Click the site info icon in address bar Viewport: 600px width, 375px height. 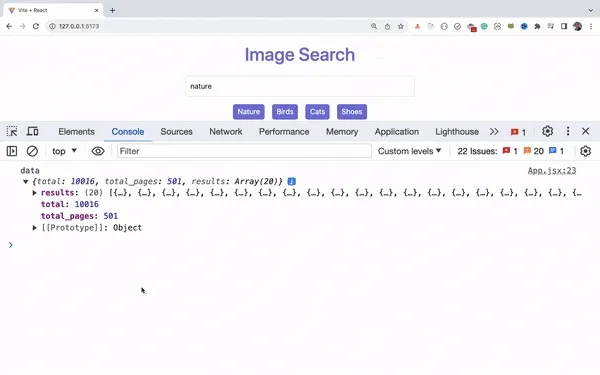click(x=52, y=26)
